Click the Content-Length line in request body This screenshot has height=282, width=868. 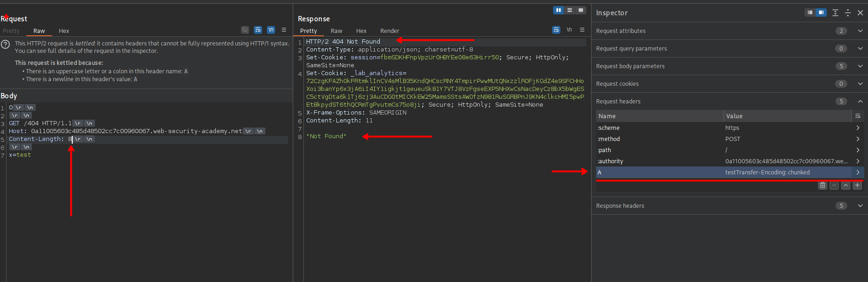tap(37, 139)
